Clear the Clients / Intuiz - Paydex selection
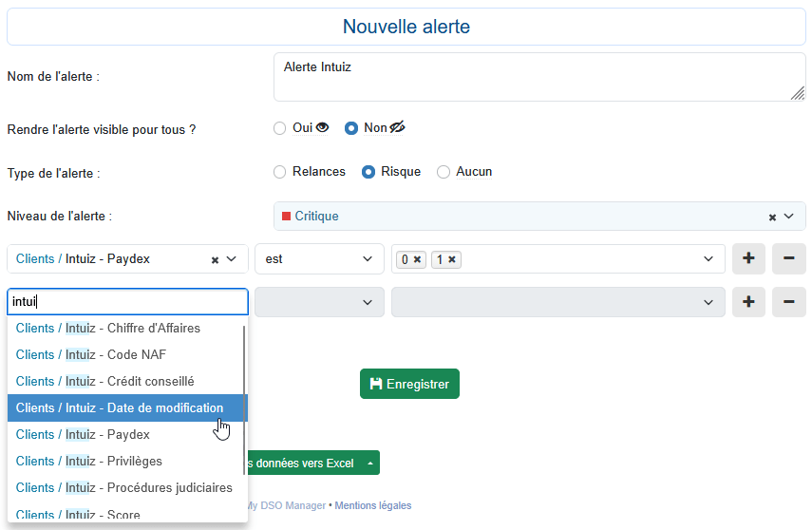 coord(215,260)
